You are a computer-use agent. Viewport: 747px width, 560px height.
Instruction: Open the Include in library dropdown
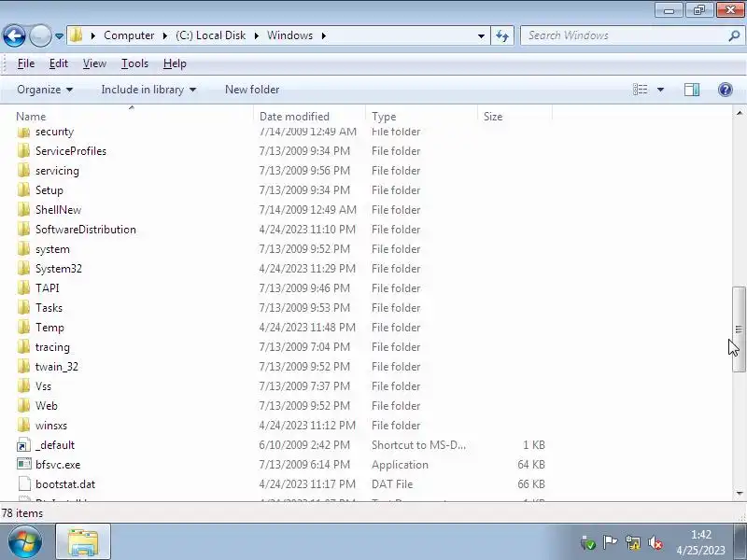click(x=148, y=90)
